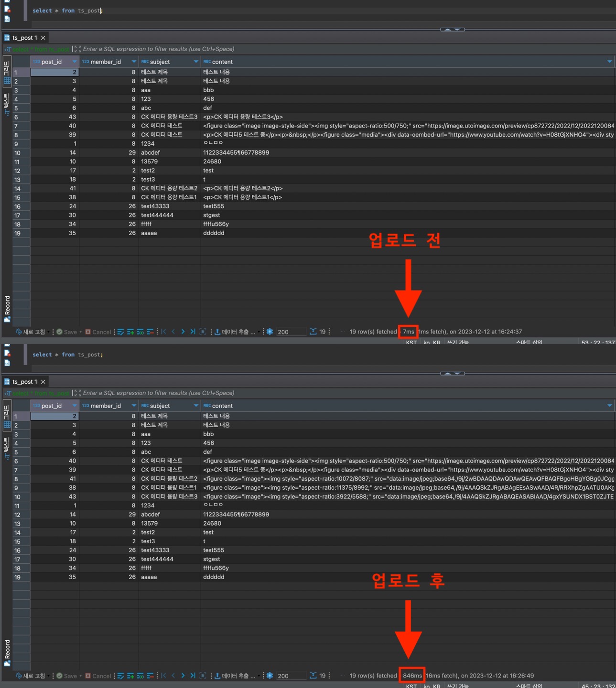
Task: Open content column filter dropdown in 16:24:37 panel
Action: tap(610, 62)
